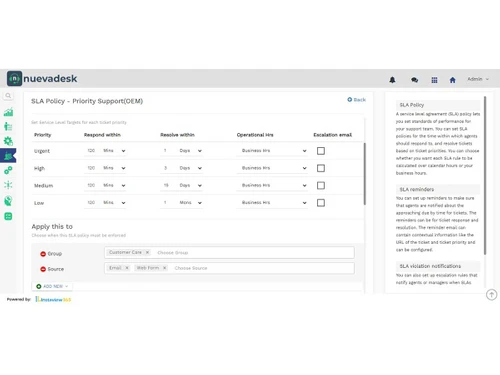Screen dimensions: 500x375
Task: Open the sidebar settings gear icon
Action: (x=8, y=141)
